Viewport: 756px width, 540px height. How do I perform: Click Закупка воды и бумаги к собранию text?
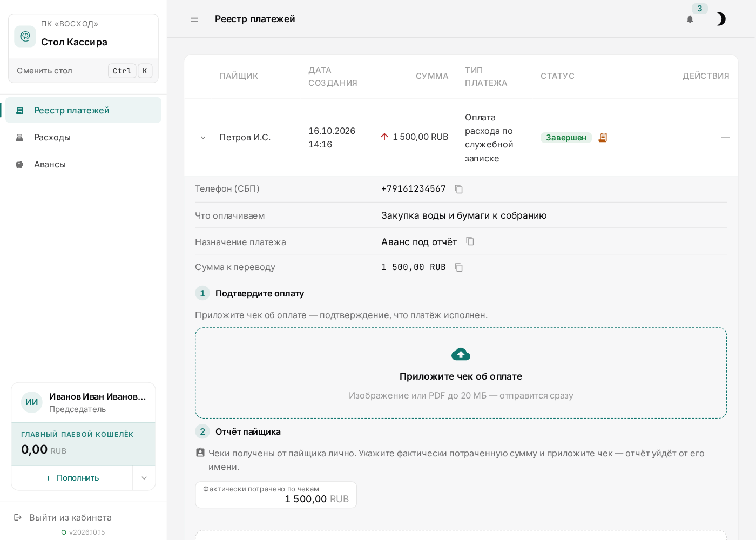464,215
